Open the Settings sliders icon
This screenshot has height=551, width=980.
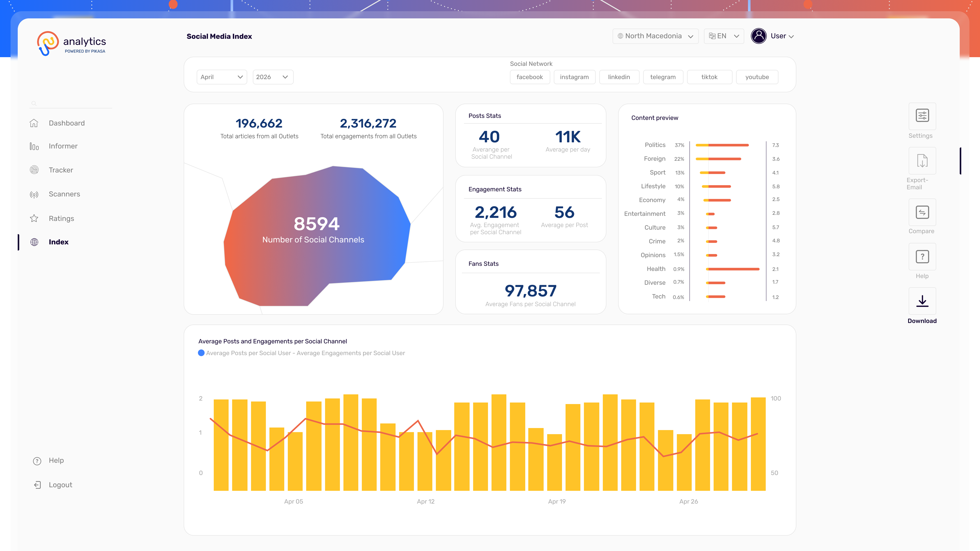(922, 116)
